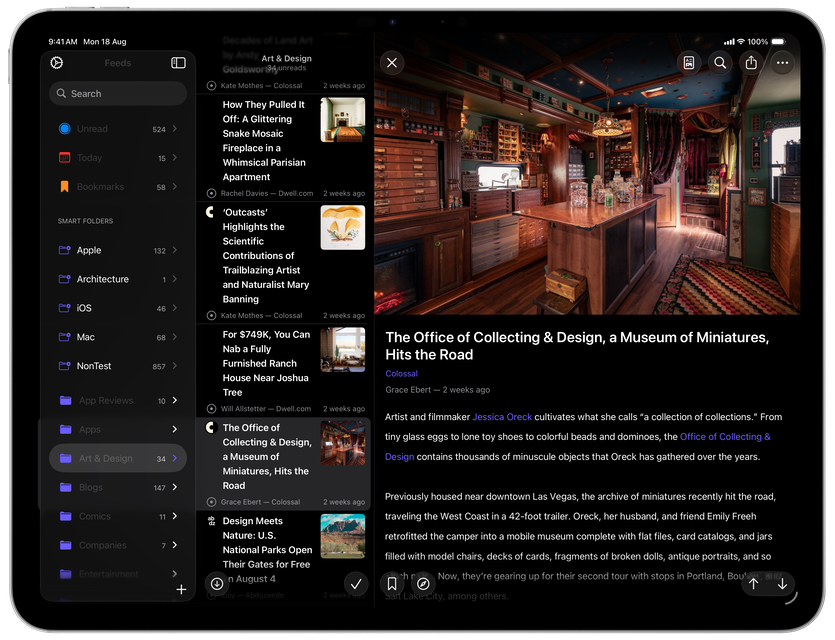Go to next article down arrow
835x640 pixels.
pyautogui.click(x=782, y=584)
